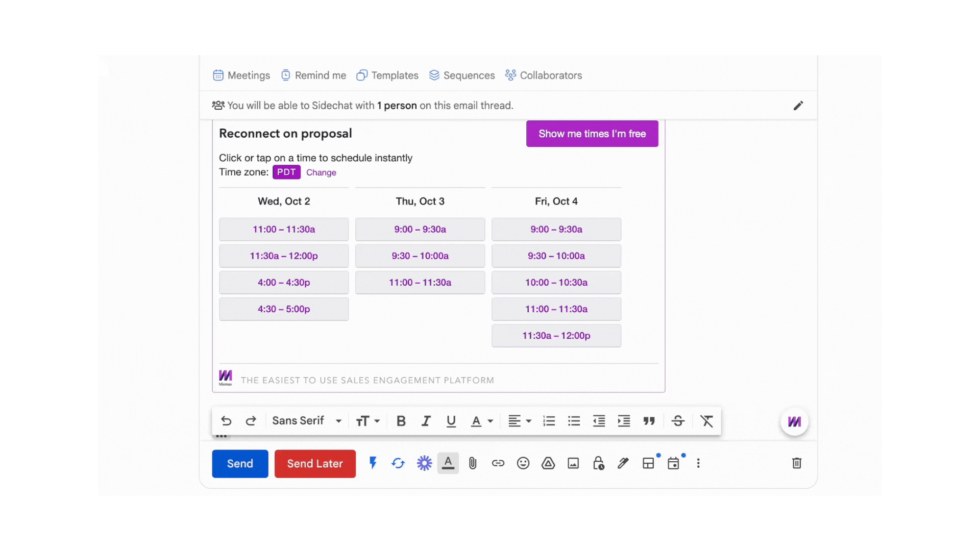This screenshot has height=551, width=980.
Task: Select Fri, Oct 4 10:00 – 10:30a slot
Action: coord(556,282)
